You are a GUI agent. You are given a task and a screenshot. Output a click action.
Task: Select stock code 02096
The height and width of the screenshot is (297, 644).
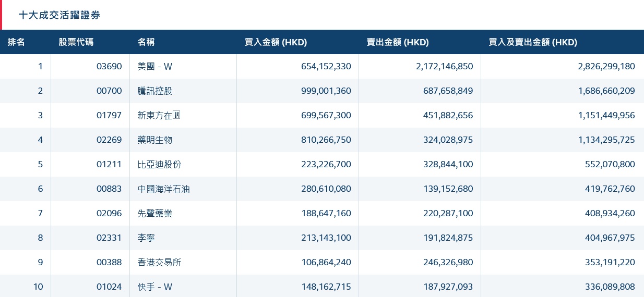pyautogui.click(x=109, y=213)
